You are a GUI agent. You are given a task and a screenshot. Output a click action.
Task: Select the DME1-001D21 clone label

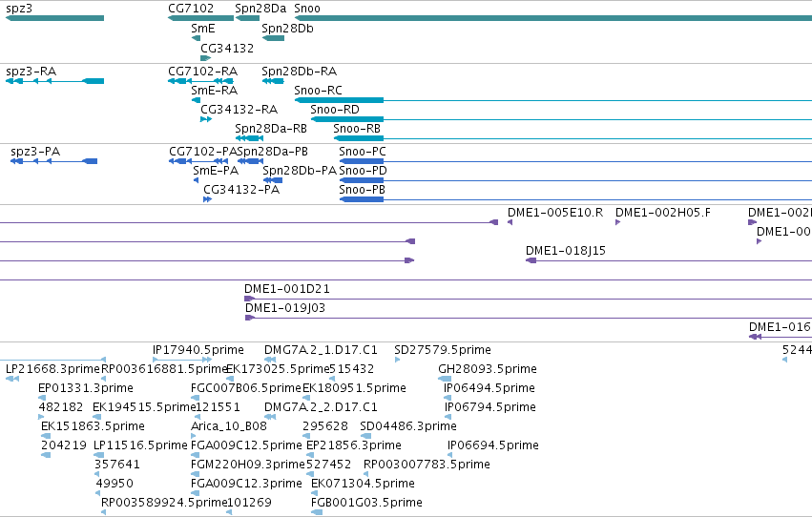click(x=287, y=289)
